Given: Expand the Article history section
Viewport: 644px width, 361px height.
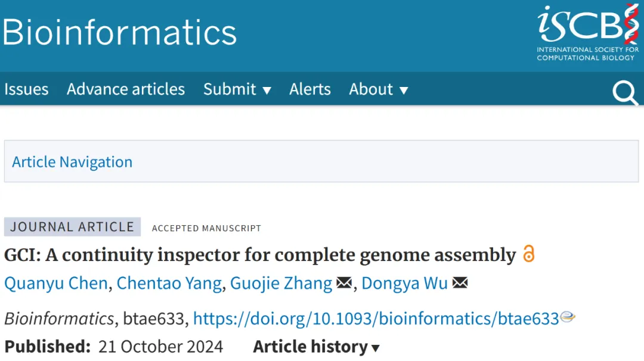Looking at the screenshot, I should pos(316,347).
